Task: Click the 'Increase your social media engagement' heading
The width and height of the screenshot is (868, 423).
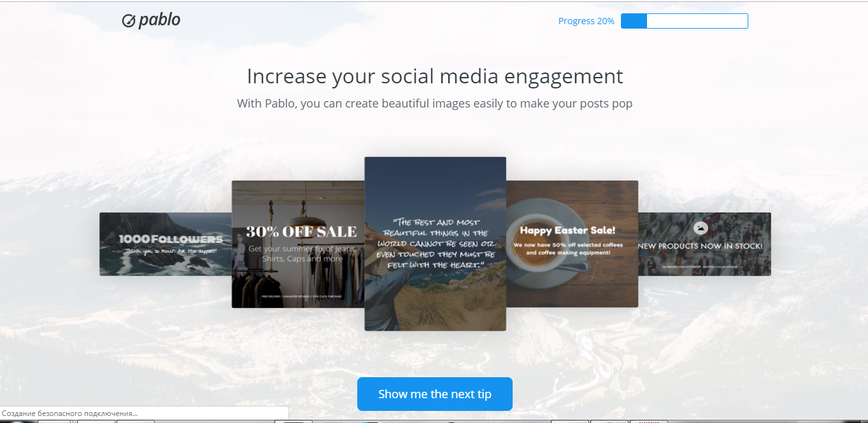Action: coord(435,76)
